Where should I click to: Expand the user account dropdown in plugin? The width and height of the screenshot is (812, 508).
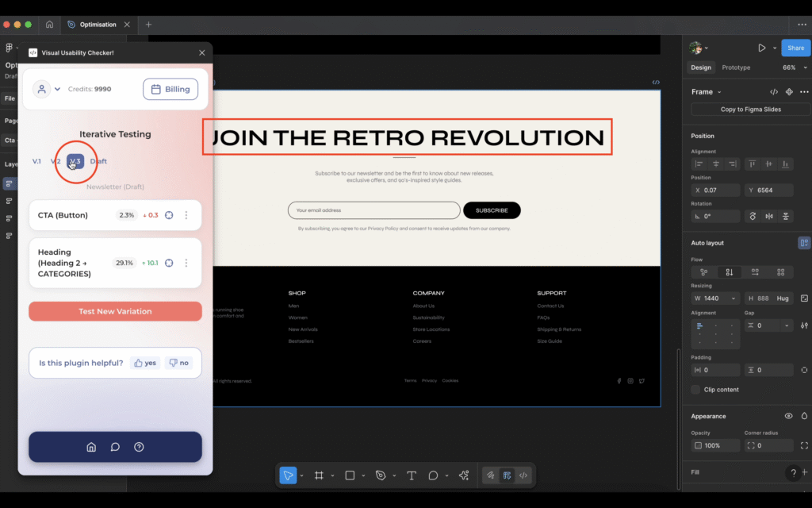tap(48, 89)
